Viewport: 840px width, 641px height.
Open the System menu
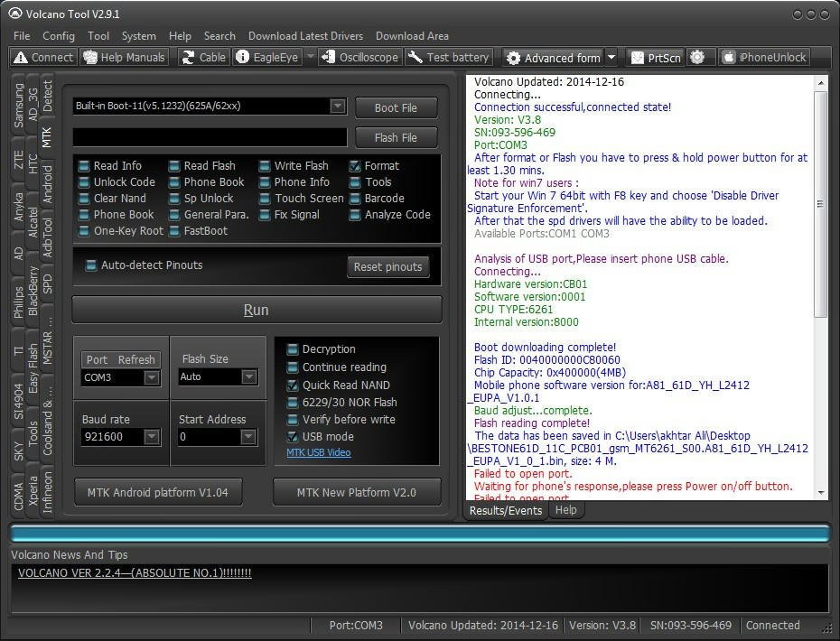(x=139, y=36)
